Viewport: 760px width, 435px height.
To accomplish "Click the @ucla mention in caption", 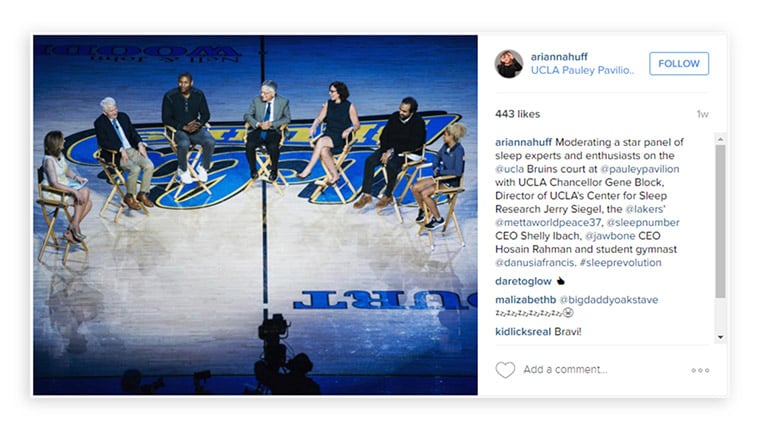I will (x=509, y=169).
